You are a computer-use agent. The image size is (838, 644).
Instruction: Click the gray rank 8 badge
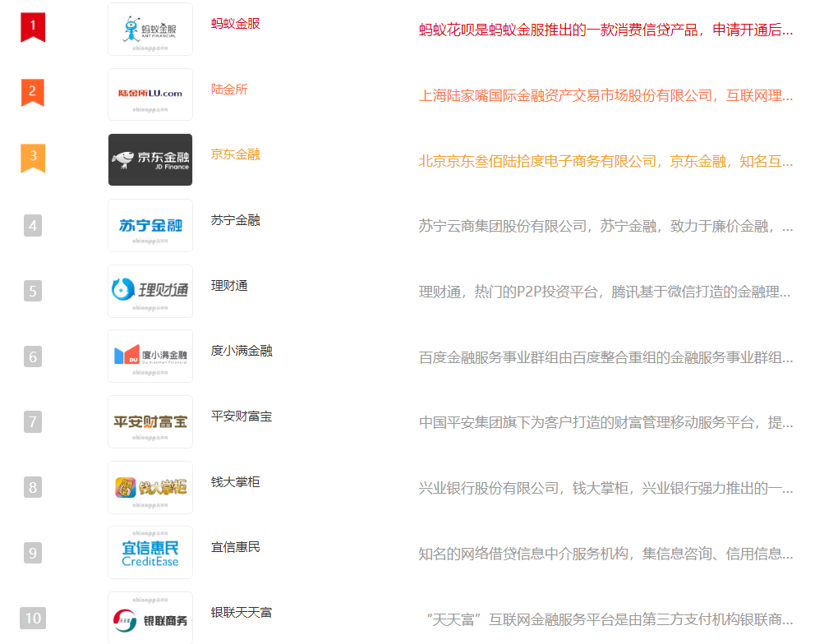(33, 487)
